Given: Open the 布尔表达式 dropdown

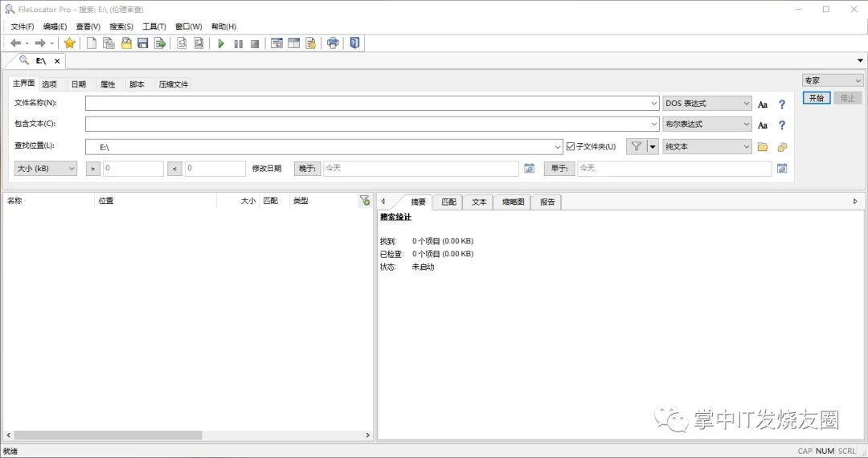Looking at the screenshot, I should point(707,125).
